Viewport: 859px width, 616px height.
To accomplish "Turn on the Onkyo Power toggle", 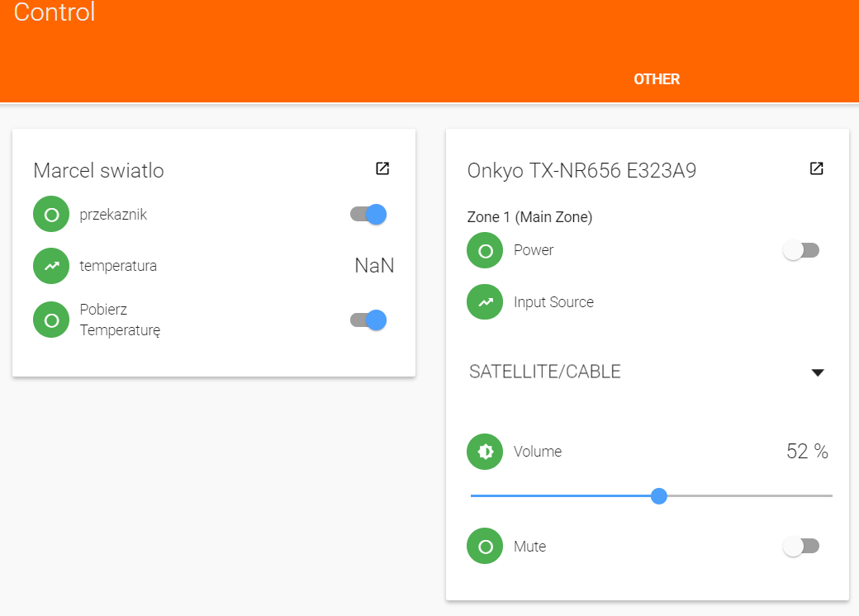I will (801, 251).
